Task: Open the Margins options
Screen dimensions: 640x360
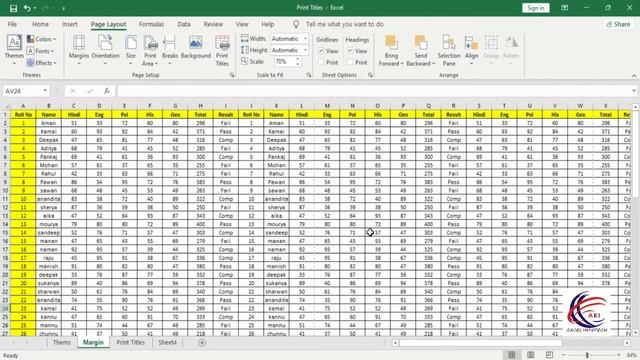Action: (x=79, y=49)
